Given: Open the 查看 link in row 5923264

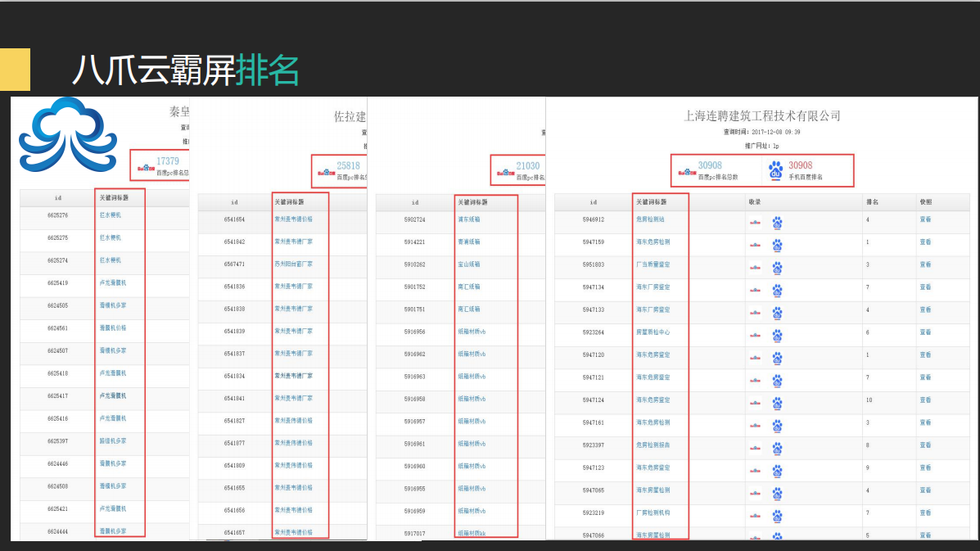Looking at the screenshot, I should pyautogui.click(x=925, y=332).
